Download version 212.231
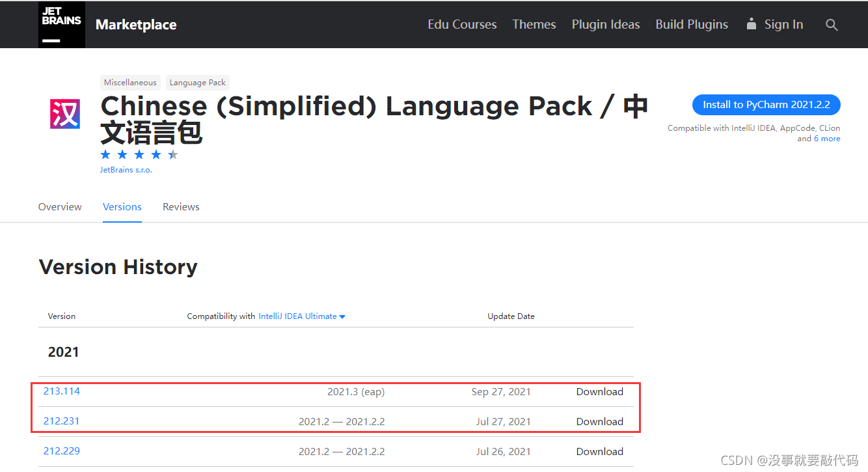868x472 pixels. coord(599,421)
